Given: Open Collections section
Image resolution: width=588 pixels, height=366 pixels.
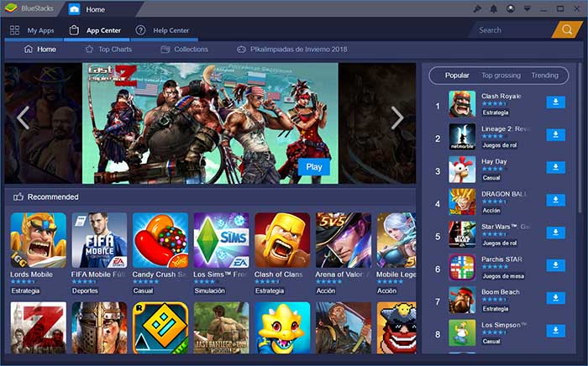Looking at the screenshot, I should (185, 49).
